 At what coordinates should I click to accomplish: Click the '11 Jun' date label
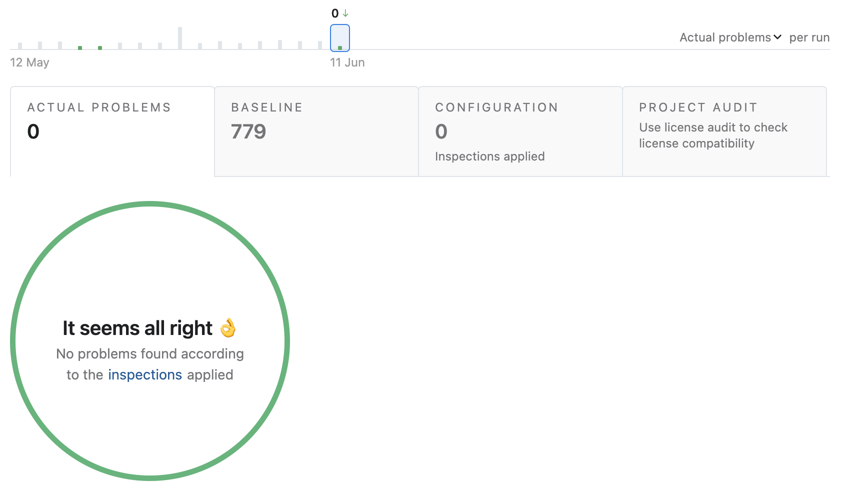coord(347,62)
